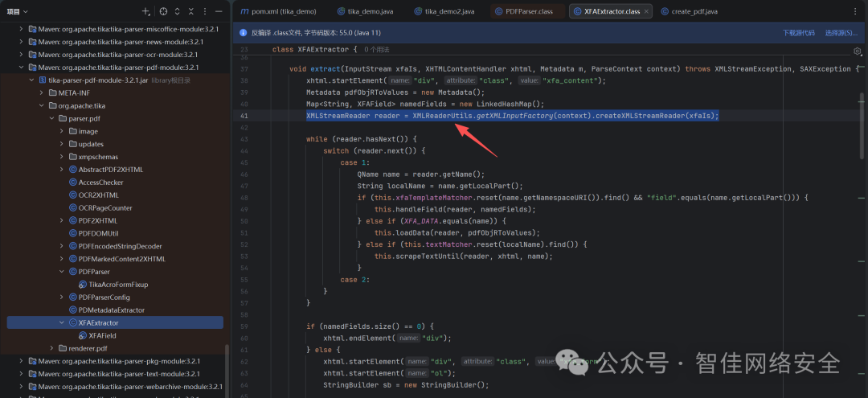Click AccessChecker class icon in tree

[72, 183]
